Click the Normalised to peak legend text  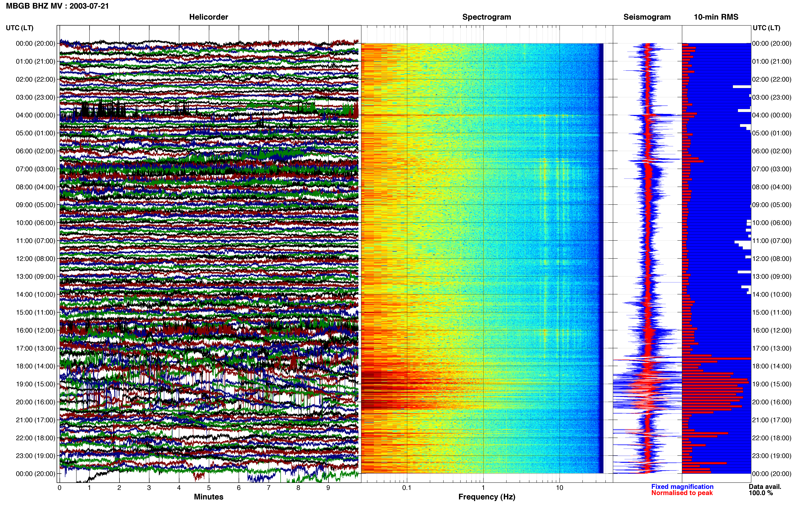(x=682, y=493)
